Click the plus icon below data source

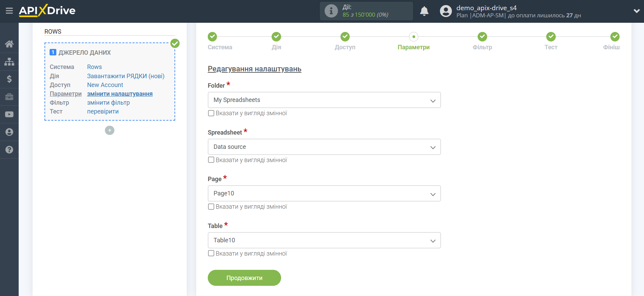tap(110, 130)
